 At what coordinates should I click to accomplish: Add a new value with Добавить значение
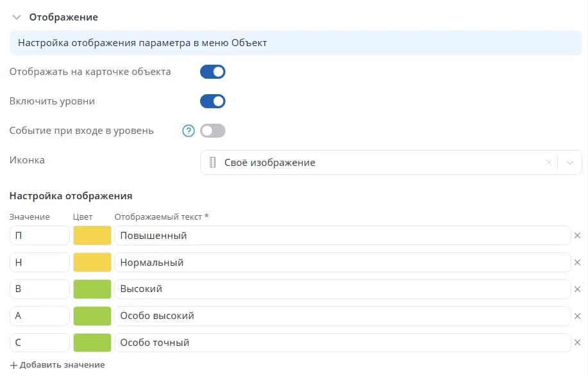coord(57,364)
